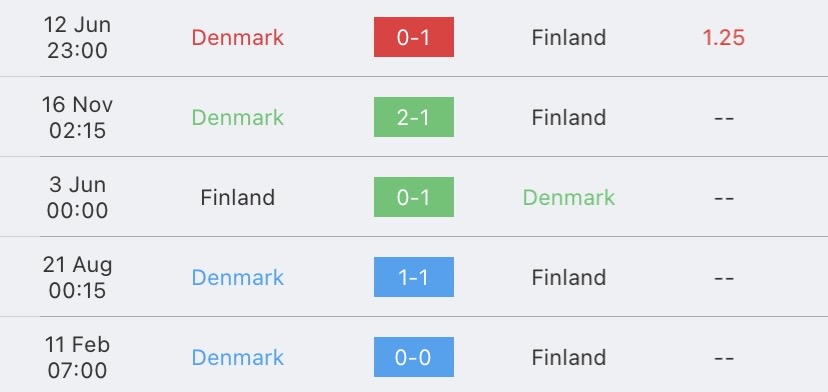Select green Denmark in the 16 Nov match
The height and width of the screenshot is (392, 828).
tap(238, 117)
